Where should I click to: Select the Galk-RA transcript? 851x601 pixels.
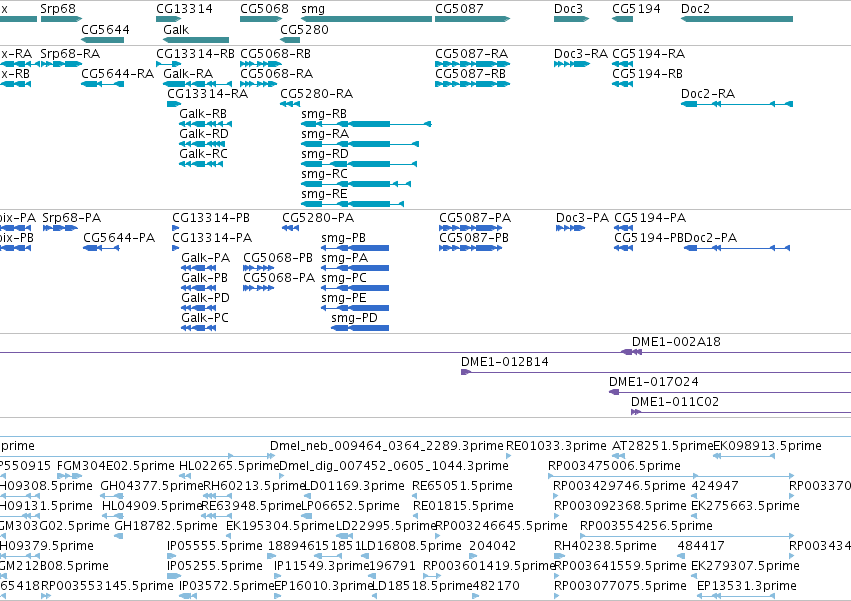pyautogui.click(x=198, y=84)
